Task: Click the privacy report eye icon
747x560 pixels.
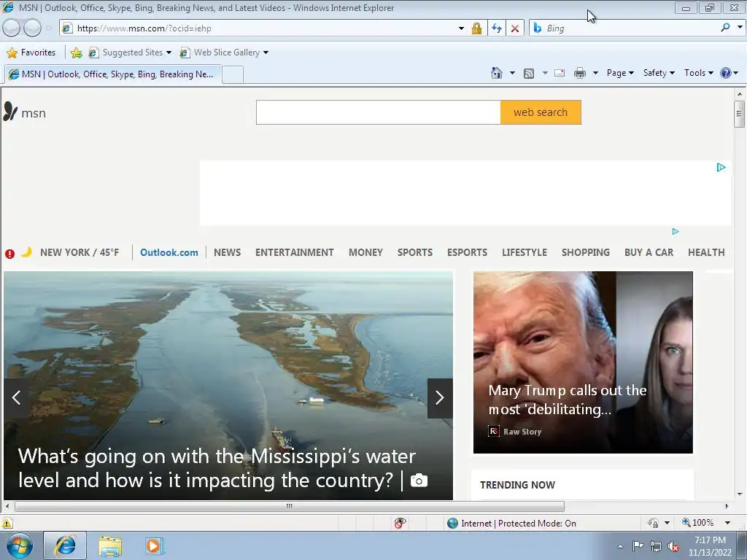Action: pos(400,523)
